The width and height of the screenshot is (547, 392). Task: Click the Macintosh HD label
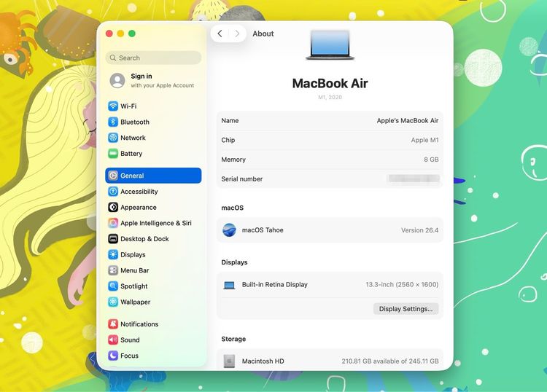(263, 361)
